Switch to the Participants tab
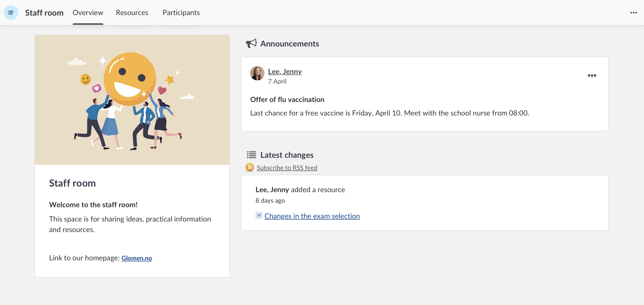 [x=181, y=13]
